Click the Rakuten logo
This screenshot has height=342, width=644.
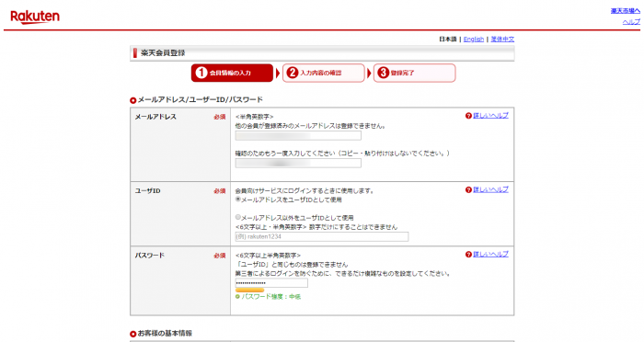35,17
